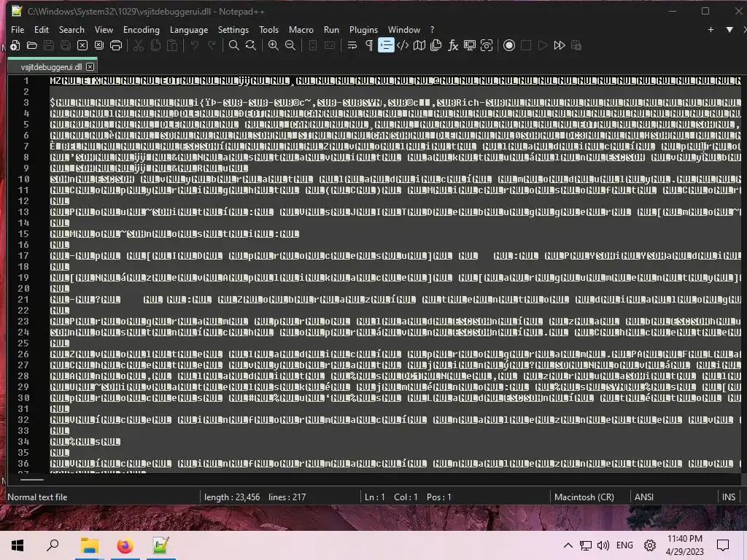Click 'length : 23,456' status entry
The width and height of the screenshot is (747, 560).
[232, 497]
